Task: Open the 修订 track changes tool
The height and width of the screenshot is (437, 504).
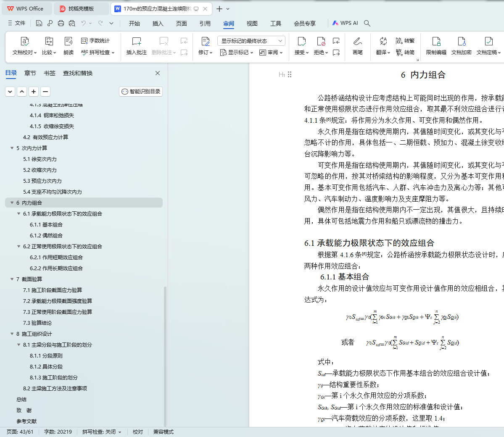Action: 206,46
